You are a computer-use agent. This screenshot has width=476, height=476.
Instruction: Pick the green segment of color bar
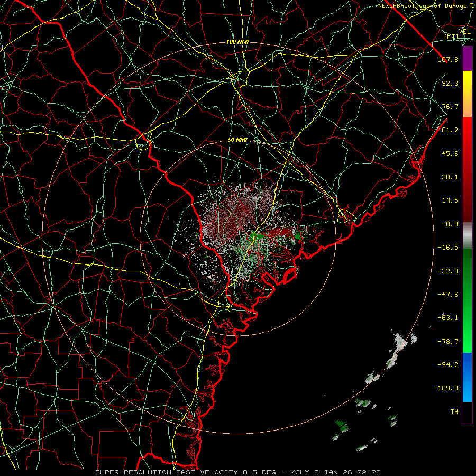[467, 300]
